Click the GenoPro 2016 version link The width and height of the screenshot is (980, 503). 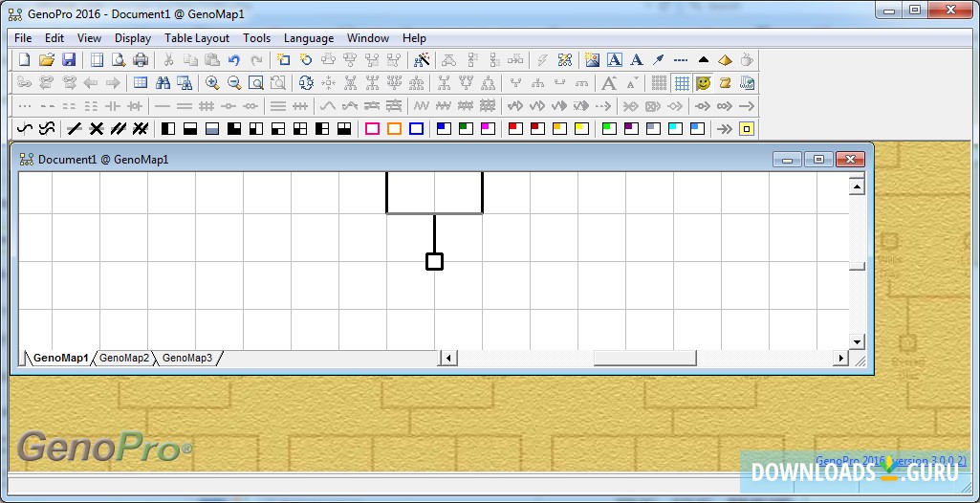tap(890, 461)
